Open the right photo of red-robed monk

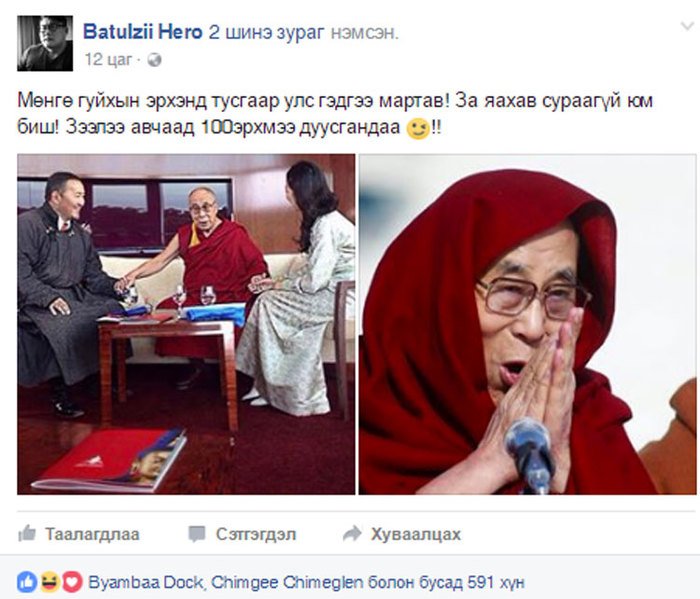(x=528, y=324)
